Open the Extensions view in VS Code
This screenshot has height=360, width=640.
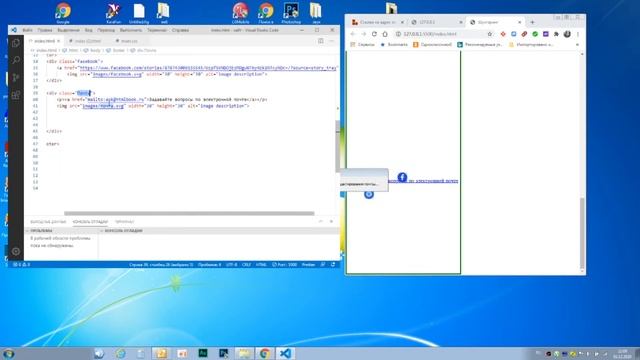tap(16, 95)
